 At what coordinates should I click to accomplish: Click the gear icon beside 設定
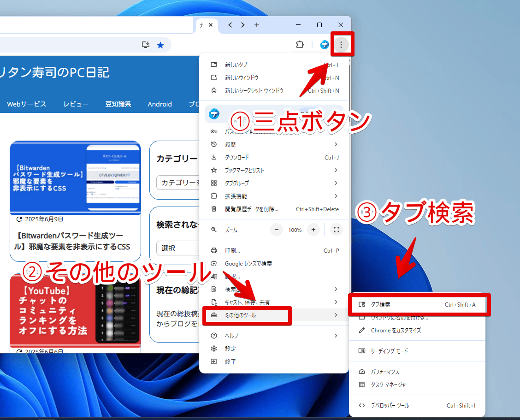pos(214,349)
